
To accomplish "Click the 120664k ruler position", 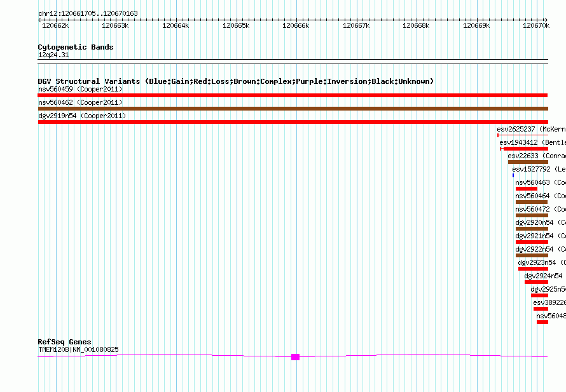I will (x=176, y=25).
